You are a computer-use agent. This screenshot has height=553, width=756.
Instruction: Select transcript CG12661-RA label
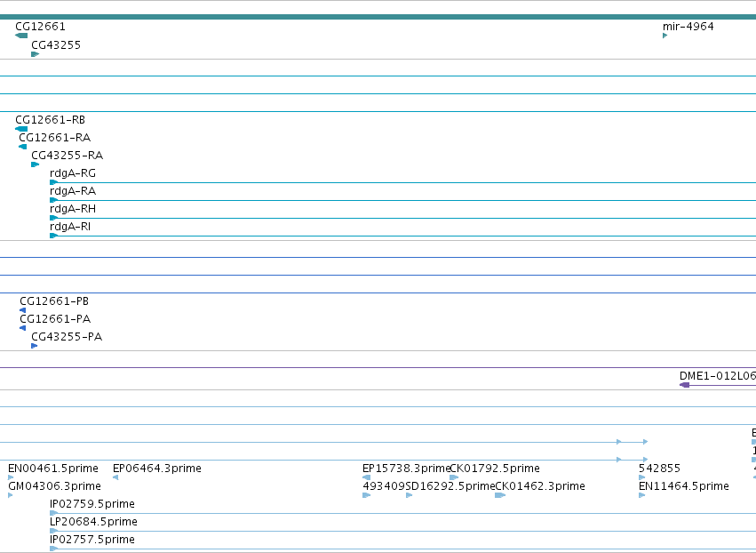[54, 138]
